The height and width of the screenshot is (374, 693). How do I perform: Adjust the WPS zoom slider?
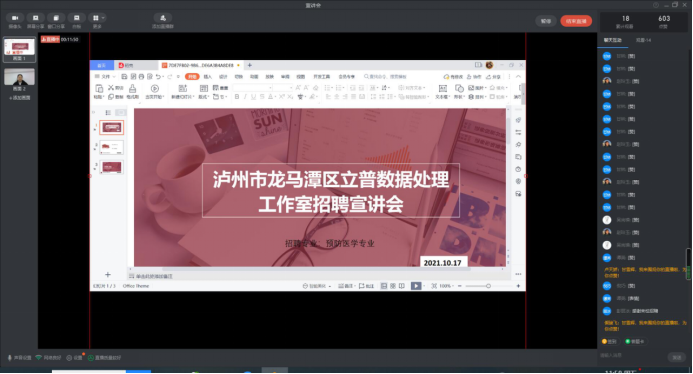tap(488, 286)
